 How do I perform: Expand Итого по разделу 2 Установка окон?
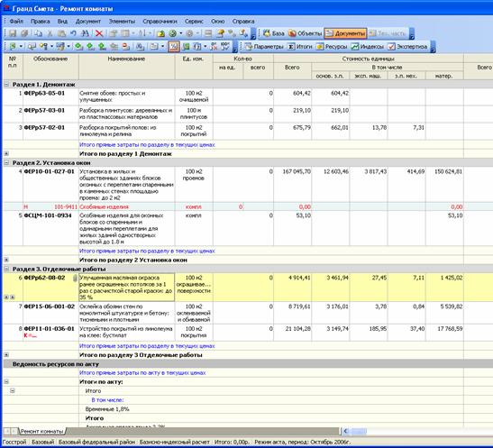[x=6, y=260]
